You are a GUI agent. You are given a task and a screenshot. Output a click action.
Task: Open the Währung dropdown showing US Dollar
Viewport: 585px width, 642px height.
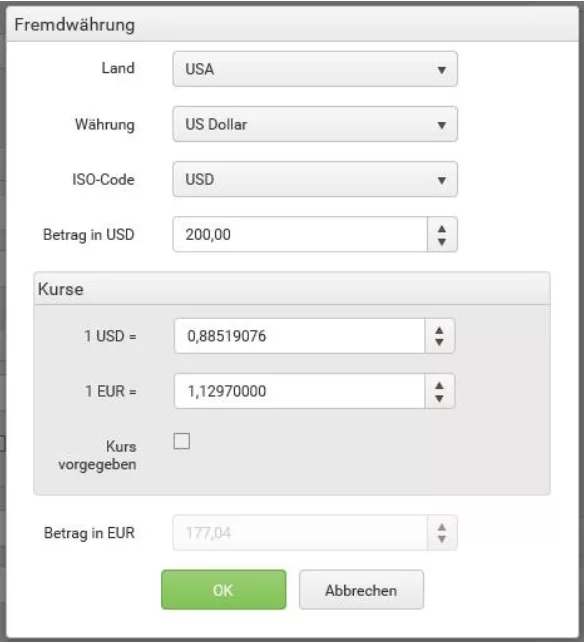[315, 124]
